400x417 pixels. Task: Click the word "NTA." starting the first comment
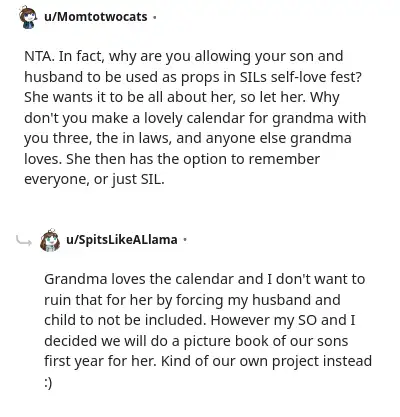[x=39, y=56]
